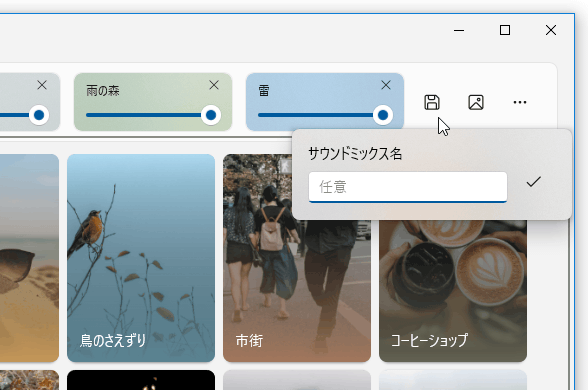This screenshot has height=390, width=588.
Task: Adjust the 雷 volume slider
Action: (325, 115)
